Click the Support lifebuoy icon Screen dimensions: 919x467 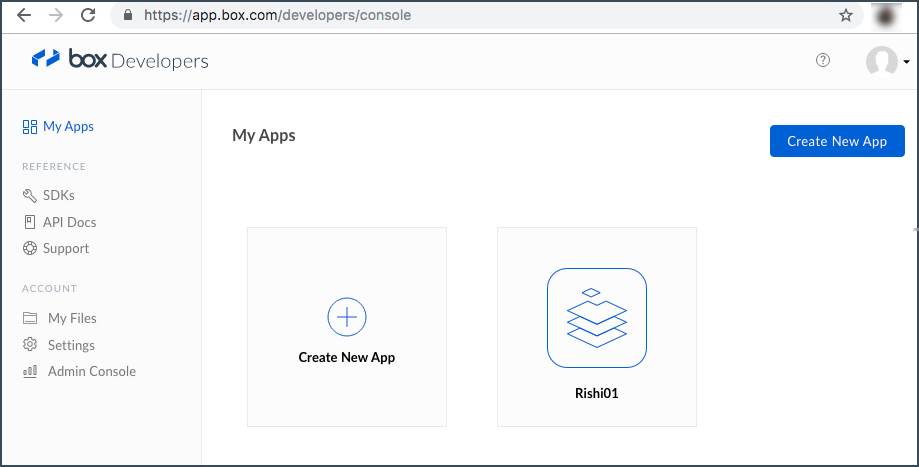29,248
